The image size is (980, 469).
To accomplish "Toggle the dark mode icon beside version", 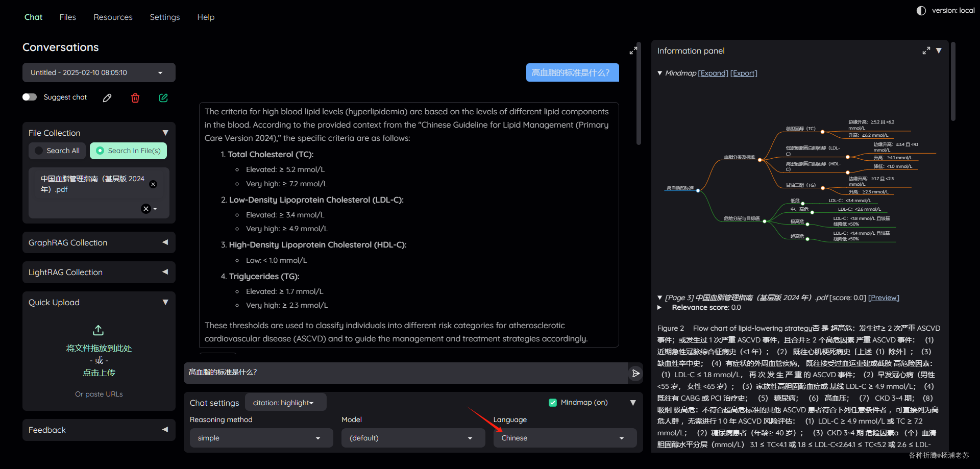I will click(x=921, y=11).
